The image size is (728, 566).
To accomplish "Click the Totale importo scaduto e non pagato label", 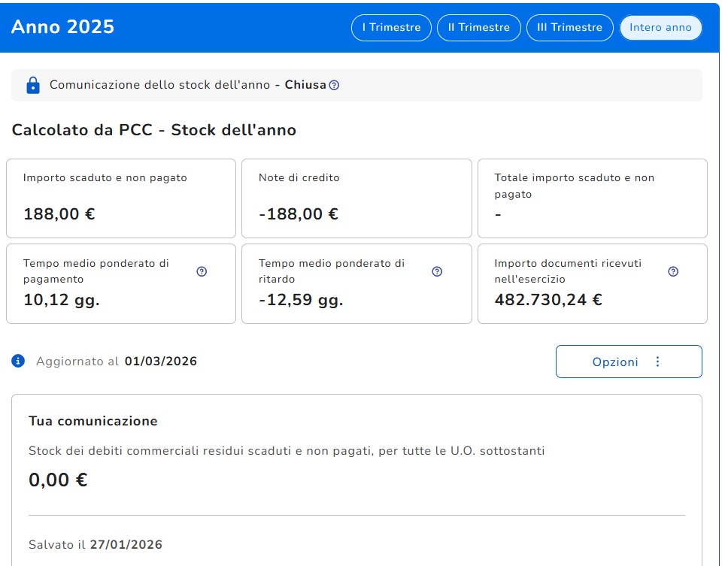I will coord(575,186).
